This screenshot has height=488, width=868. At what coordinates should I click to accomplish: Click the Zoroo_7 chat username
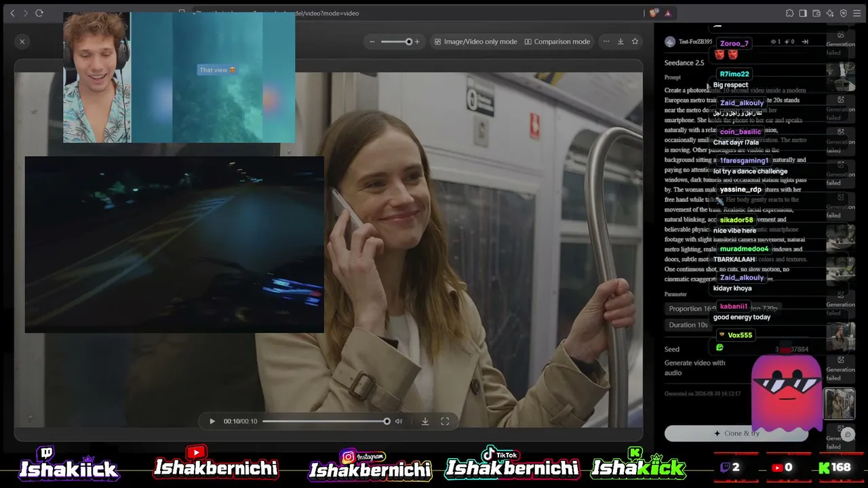pyautogui.click(x=734, y=43)
